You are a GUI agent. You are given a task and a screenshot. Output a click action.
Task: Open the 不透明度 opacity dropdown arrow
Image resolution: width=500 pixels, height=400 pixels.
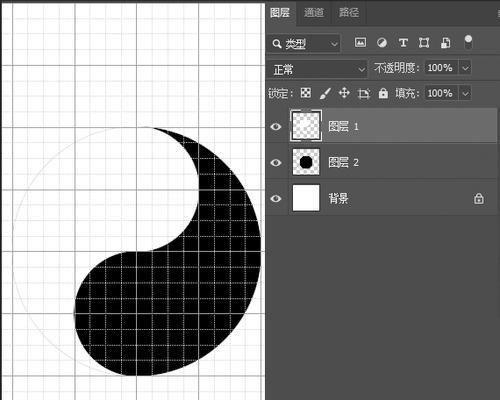pos(465,68)
